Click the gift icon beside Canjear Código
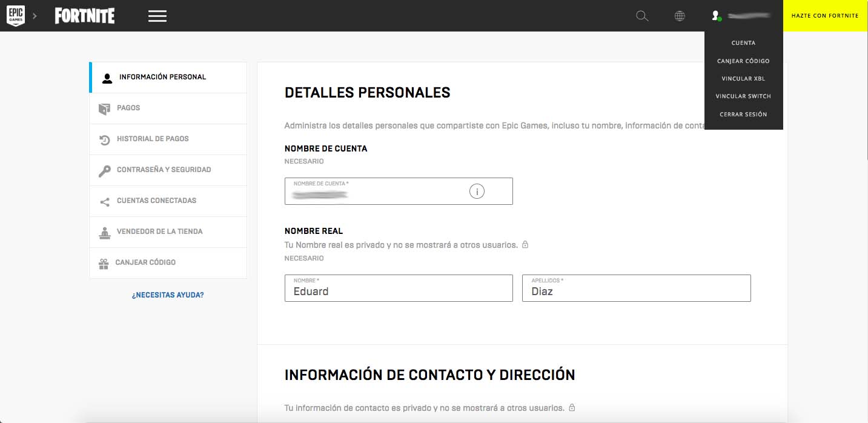The width and height of the screenshot is (868, 423). (x=104, y=264)
